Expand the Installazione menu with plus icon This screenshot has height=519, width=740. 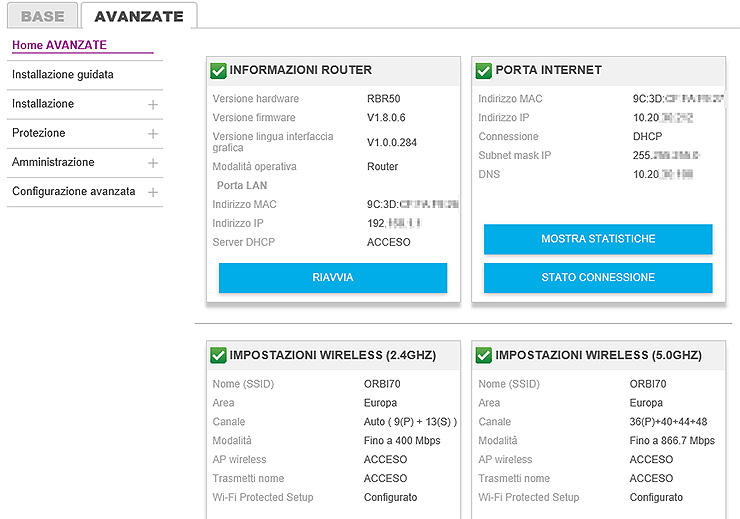click(153, 104)
